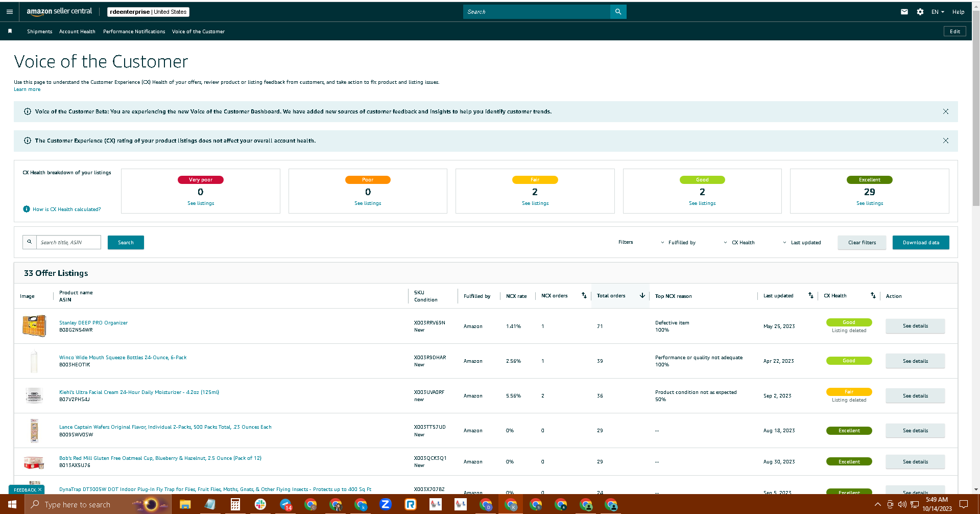The width and height of the screenshot is (980, 514).
Task: Open the EN language dropdown
Action: [938, 12]
